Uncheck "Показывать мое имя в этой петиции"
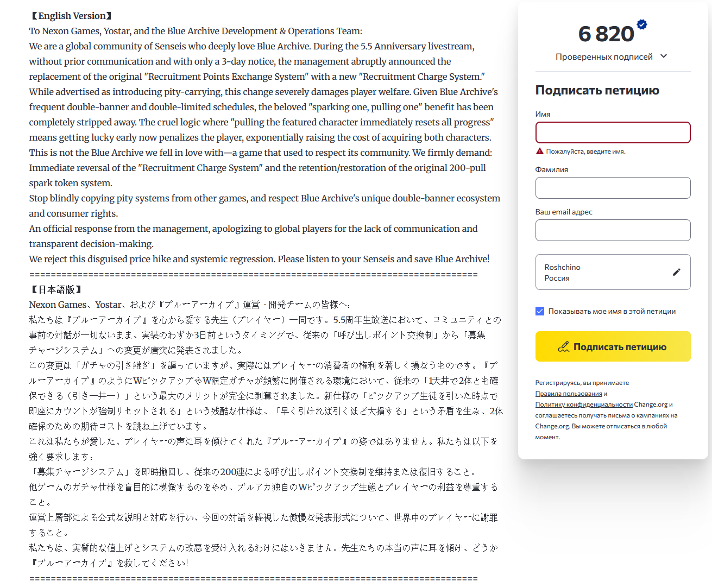This screenshot has height=588, width=712. [540, 311]
